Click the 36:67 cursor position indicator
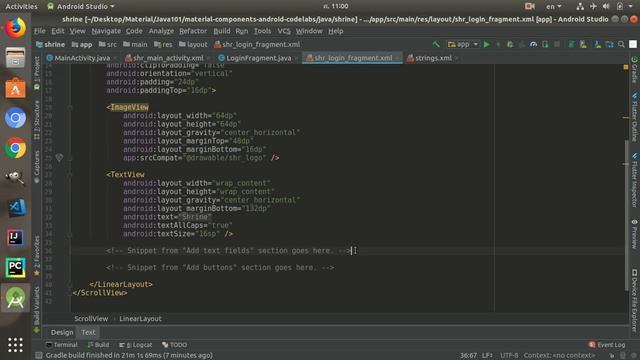Viewport: 640px width, 360px height. click(468, 356)
